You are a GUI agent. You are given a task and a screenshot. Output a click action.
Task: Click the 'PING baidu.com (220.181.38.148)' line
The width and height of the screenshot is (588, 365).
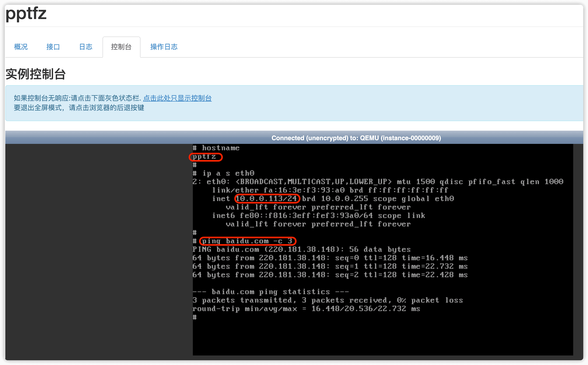[x=301, y=249]
